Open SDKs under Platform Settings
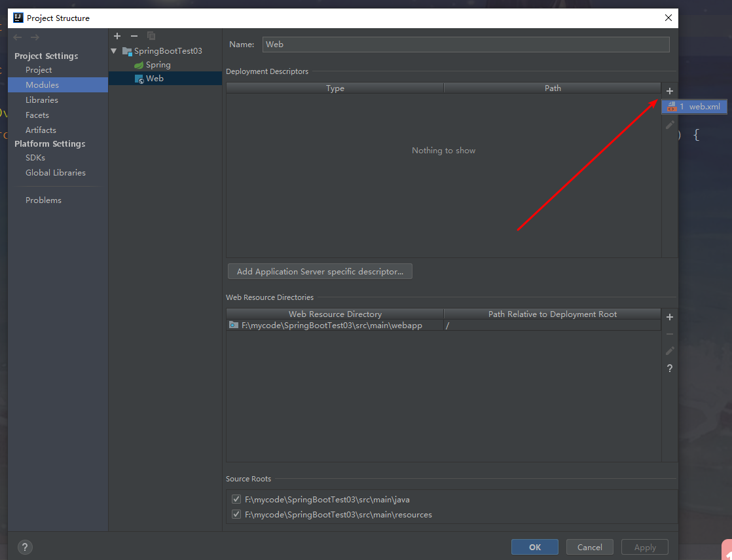This screenshot has height=560, width=732. pyautogui.click(x=35, y=157)
